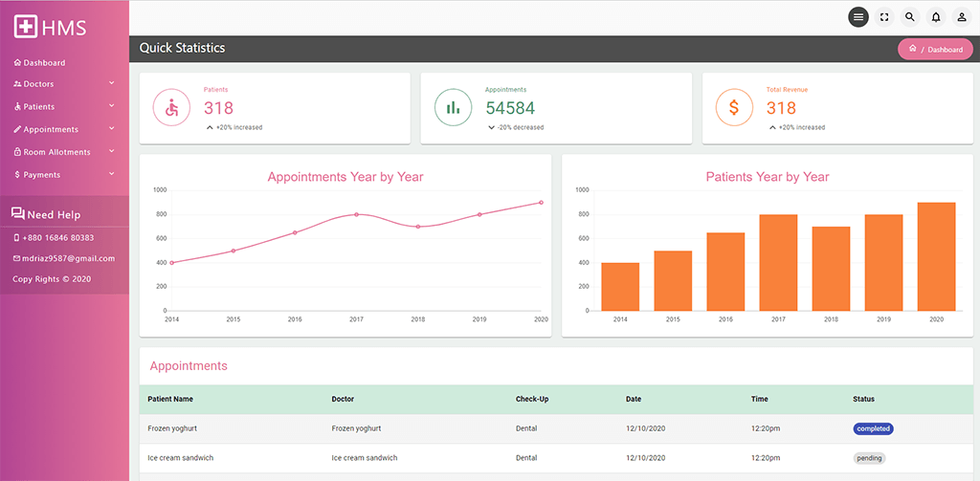Viewport: 980px width, 481px height.
Task: Click the Need Help chat icon
Action: click(x=17, y=214)
